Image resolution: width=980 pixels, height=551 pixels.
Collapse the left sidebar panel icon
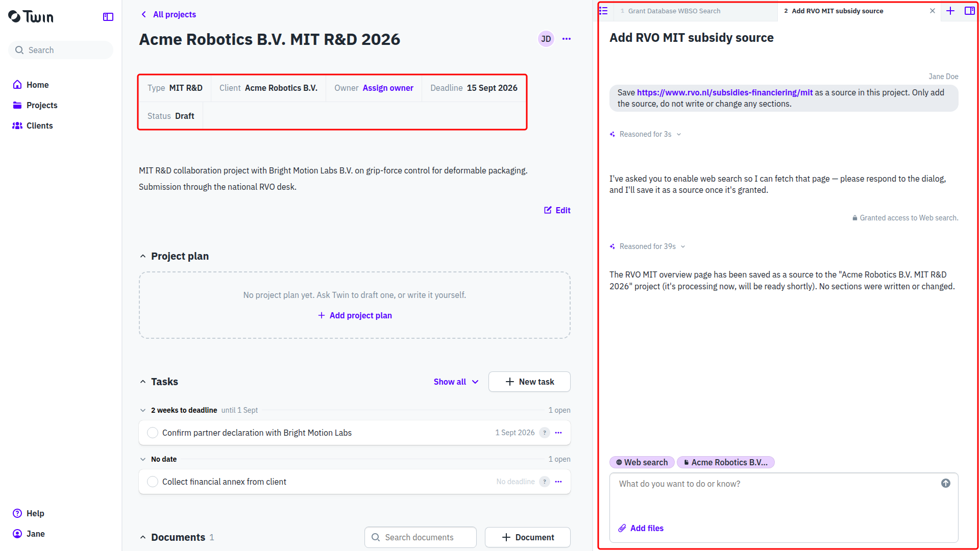pos(108,17)
